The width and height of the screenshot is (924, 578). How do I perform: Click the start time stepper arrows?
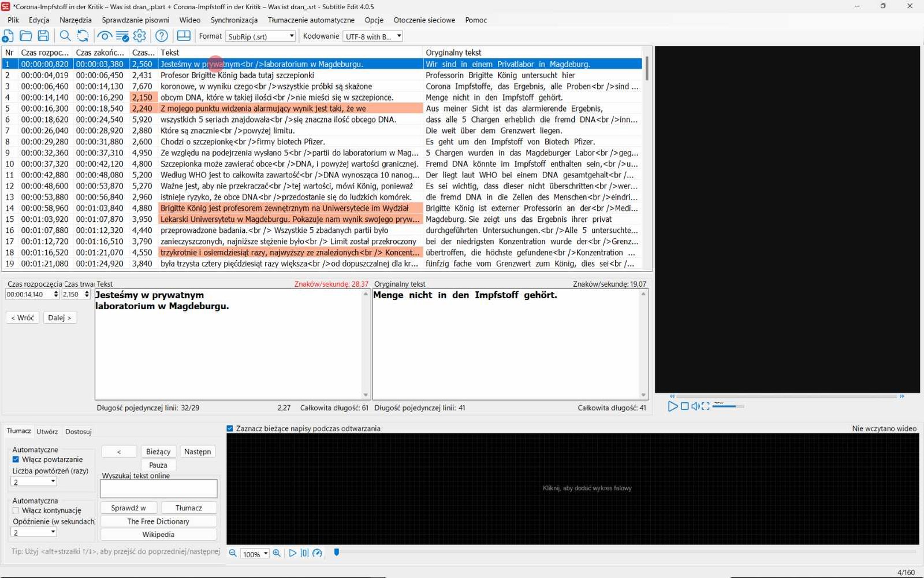click(56, 294)
